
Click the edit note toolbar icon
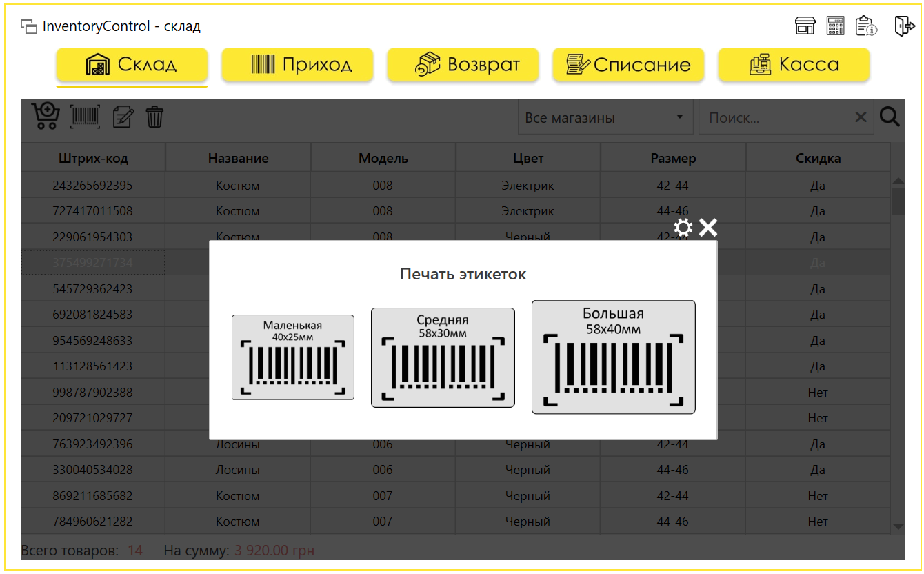[123, 117]
